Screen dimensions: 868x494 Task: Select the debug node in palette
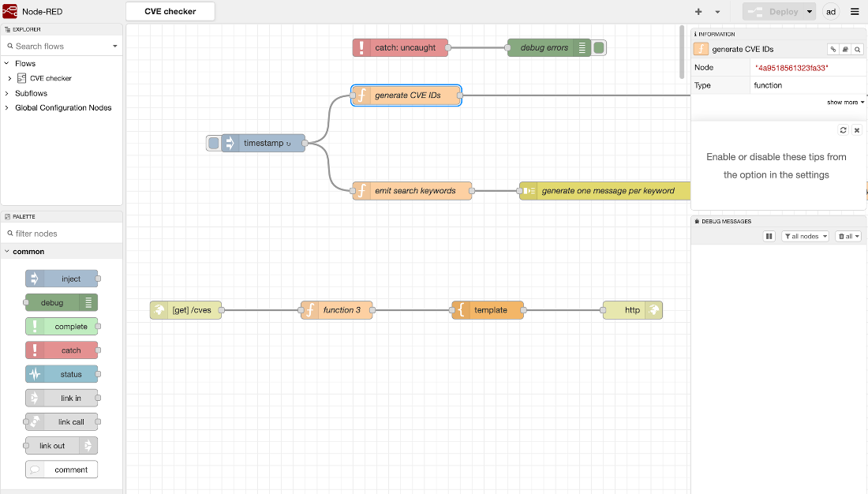(x=62, y=302)
